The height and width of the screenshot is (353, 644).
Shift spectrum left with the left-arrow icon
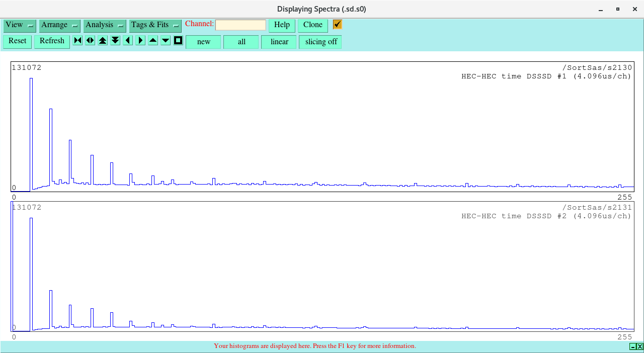tap(128, 40)
